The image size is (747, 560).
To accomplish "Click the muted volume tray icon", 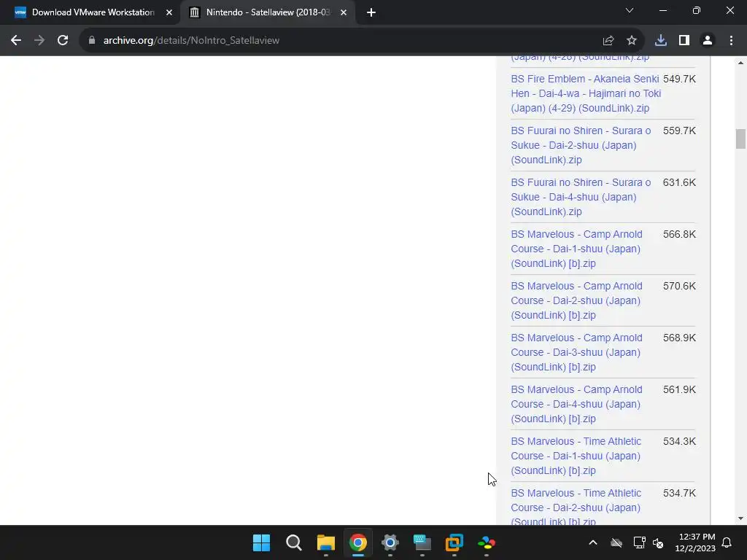I will (x=658, y=542).
